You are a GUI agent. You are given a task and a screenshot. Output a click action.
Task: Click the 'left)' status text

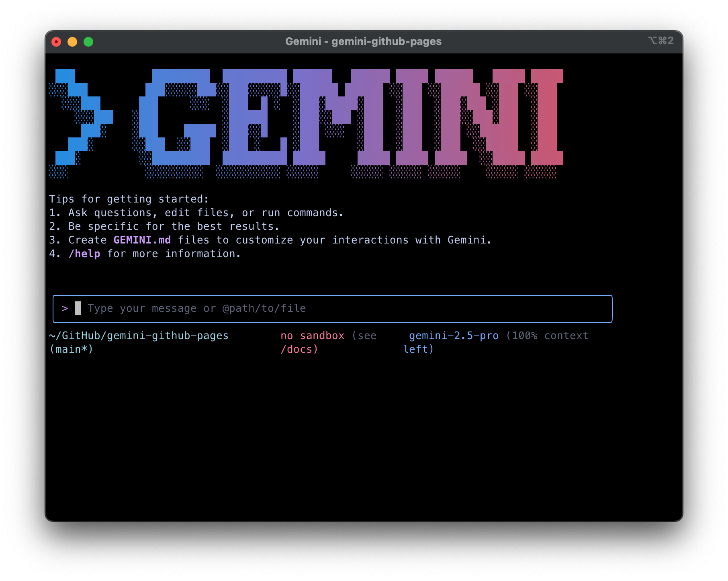point(419,349)
